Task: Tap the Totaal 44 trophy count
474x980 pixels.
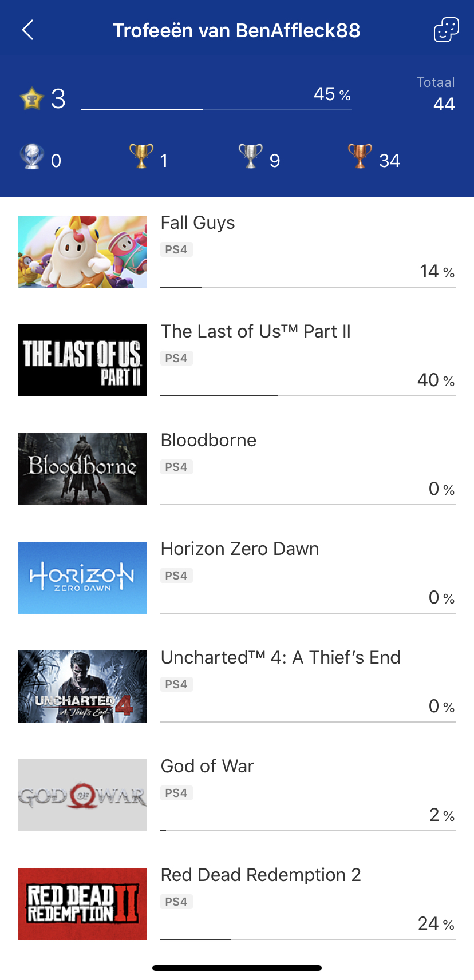Action: point(436,94)
